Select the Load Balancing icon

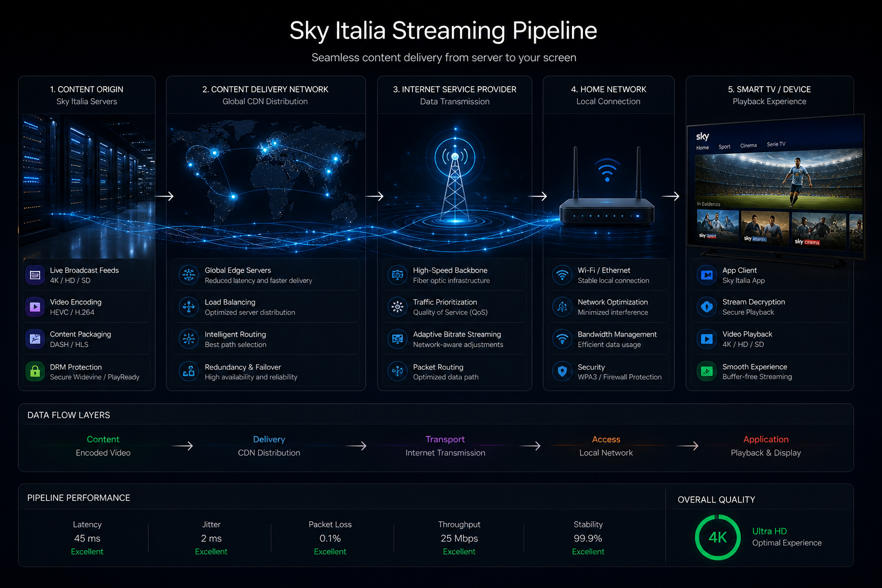(x=189, y=307)
